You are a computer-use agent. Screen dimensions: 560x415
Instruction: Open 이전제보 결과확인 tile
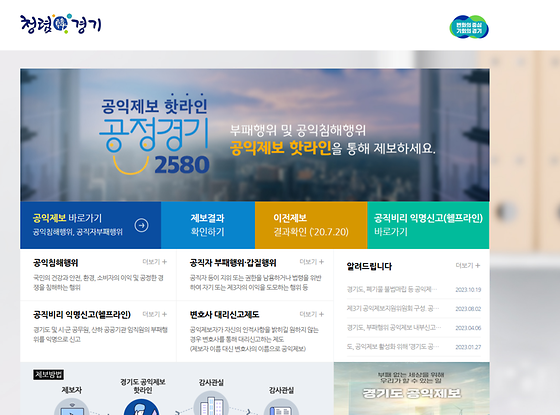[x=311, y=225]
